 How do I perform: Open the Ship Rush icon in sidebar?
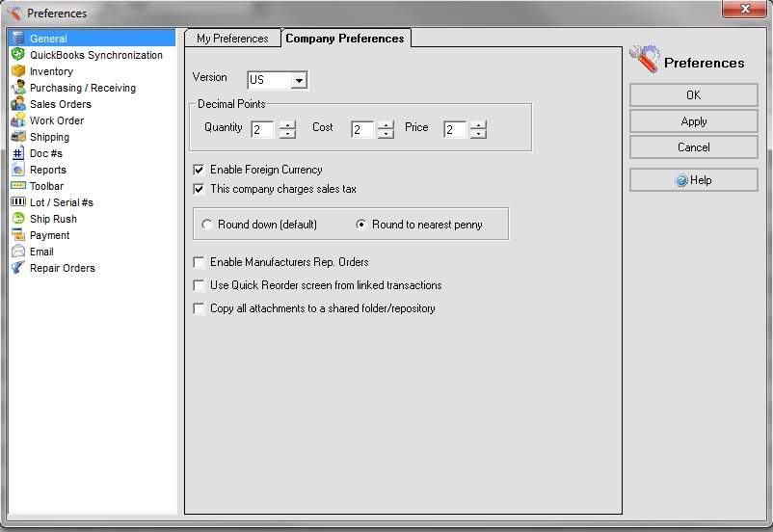tap(17, 219)
